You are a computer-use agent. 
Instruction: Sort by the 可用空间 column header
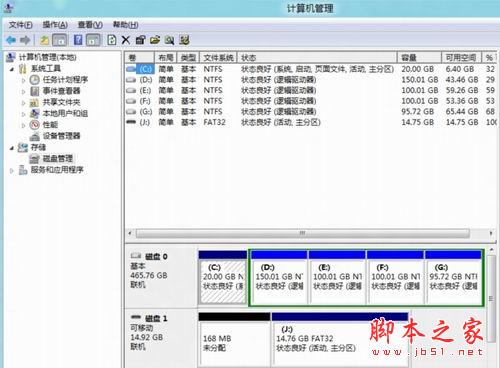(x=461, y=57)
